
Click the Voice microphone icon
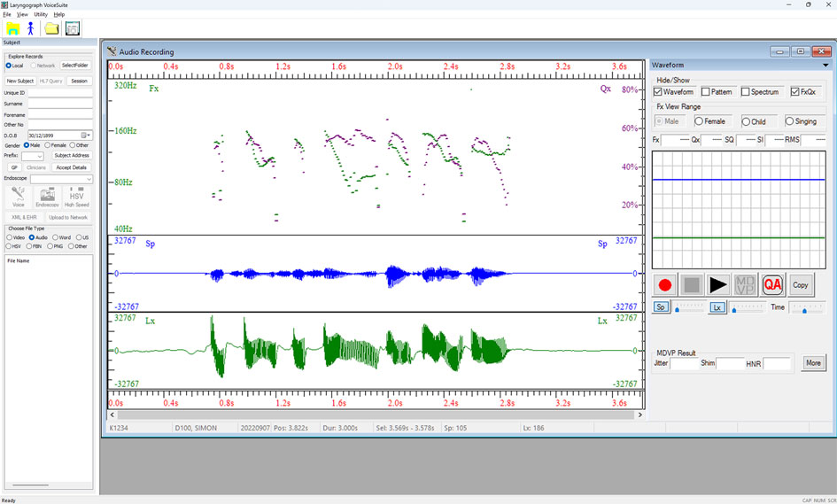tap(19, 197)
